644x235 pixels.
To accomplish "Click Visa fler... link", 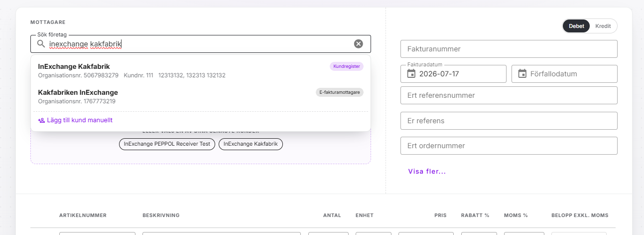I will click(427, 171).
